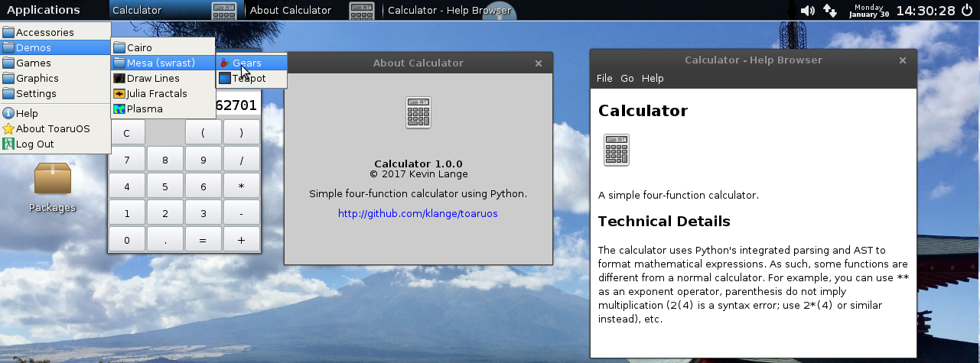Click the star icon beside About ToaruOS
Image resolution: width=980 pixels, height=363 pixels.
pos(8,128)
